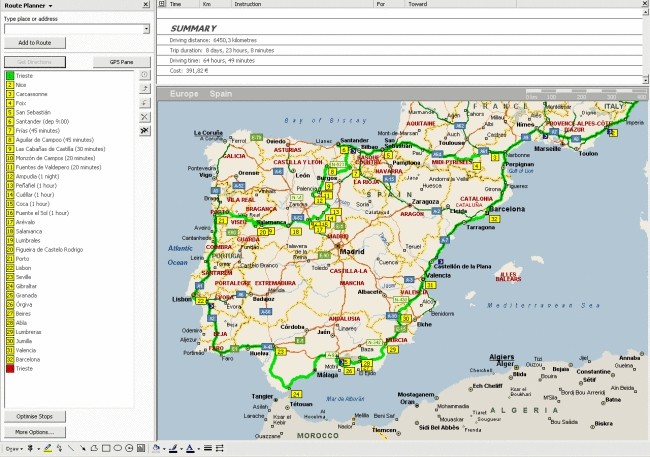Image resolution: width=650 pixels, height=457 pixels.
Task: Select the yellow highlighter tool
Action: [x=48, y=448]
